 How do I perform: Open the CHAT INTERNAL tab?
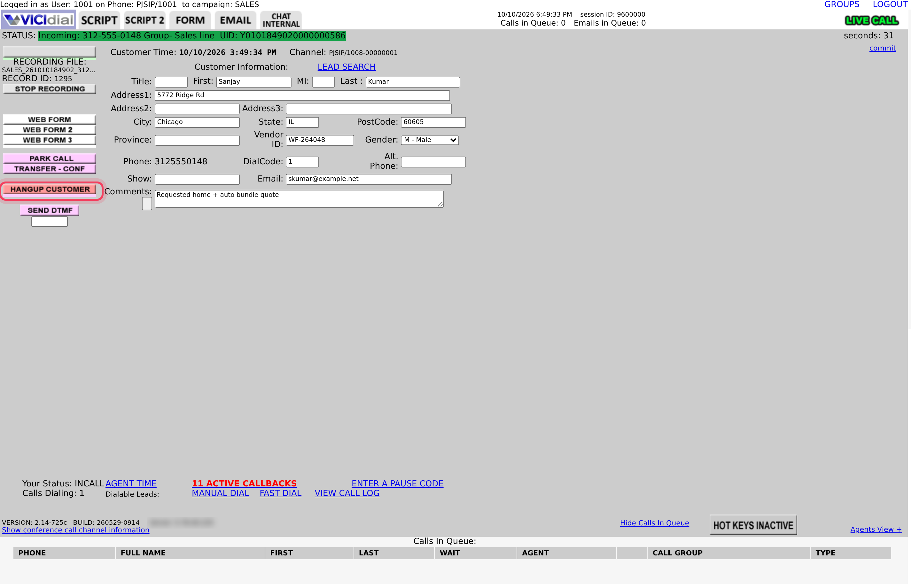click(x=281, y=20)
